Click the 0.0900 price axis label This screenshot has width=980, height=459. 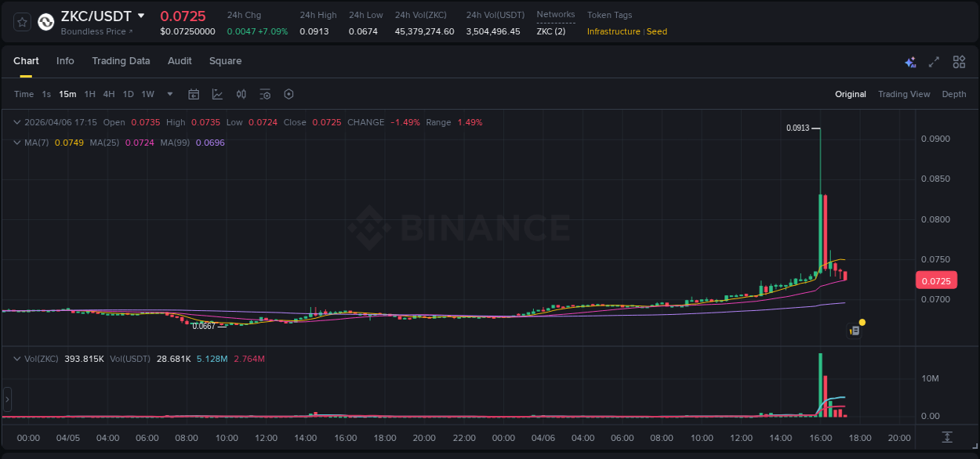[x=935, y=139]
